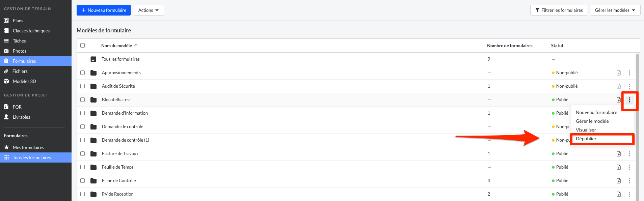This screenshot has width=644, height=201.
Task: Open three-dot menu for Feuille de Temps
Action: [629, 167]
